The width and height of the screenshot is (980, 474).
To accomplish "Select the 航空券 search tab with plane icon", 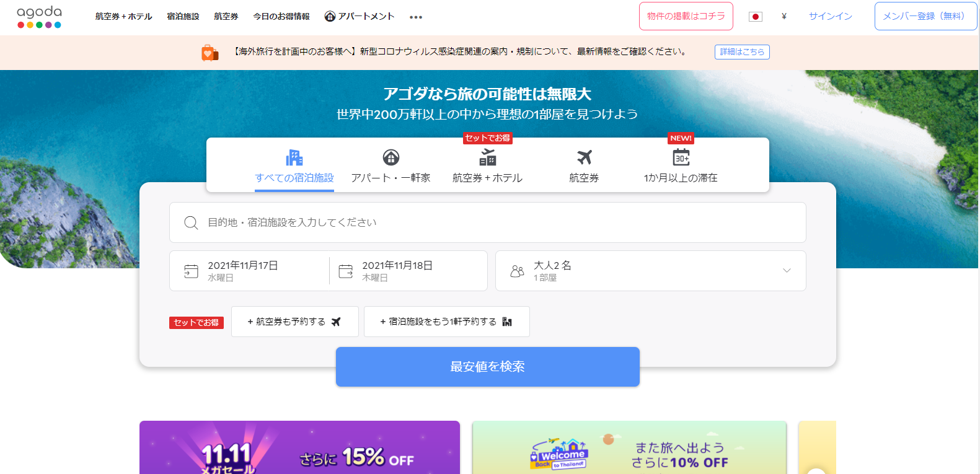I will 585,166.
